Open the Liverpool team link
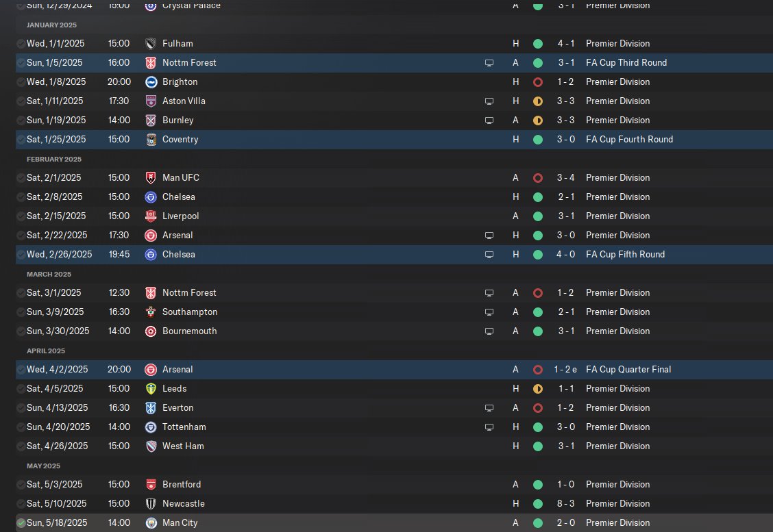This screenshot has width=773, height=532. 180,216
